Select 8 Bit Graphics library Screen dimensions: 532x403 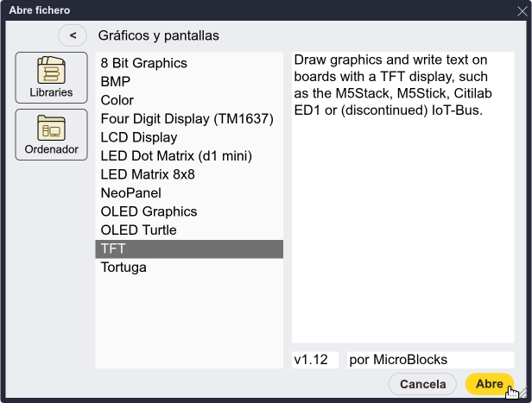point(189,63)
